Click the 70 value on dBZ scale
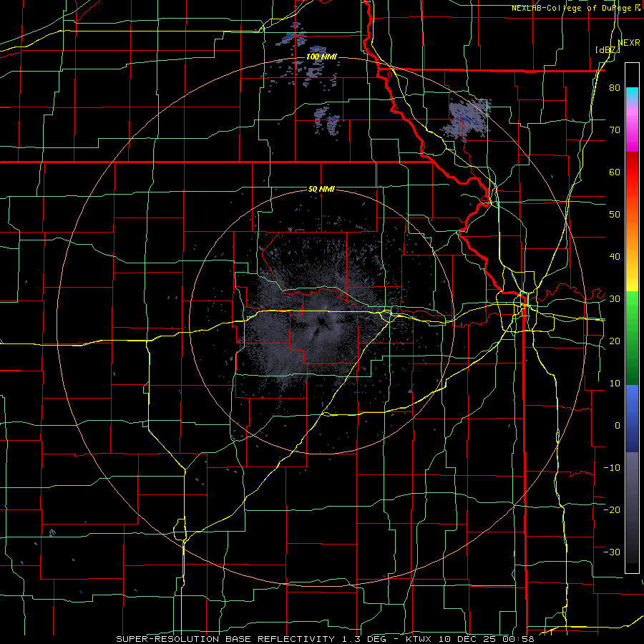This screenshot has width=644, height=644. click(615, 130)
